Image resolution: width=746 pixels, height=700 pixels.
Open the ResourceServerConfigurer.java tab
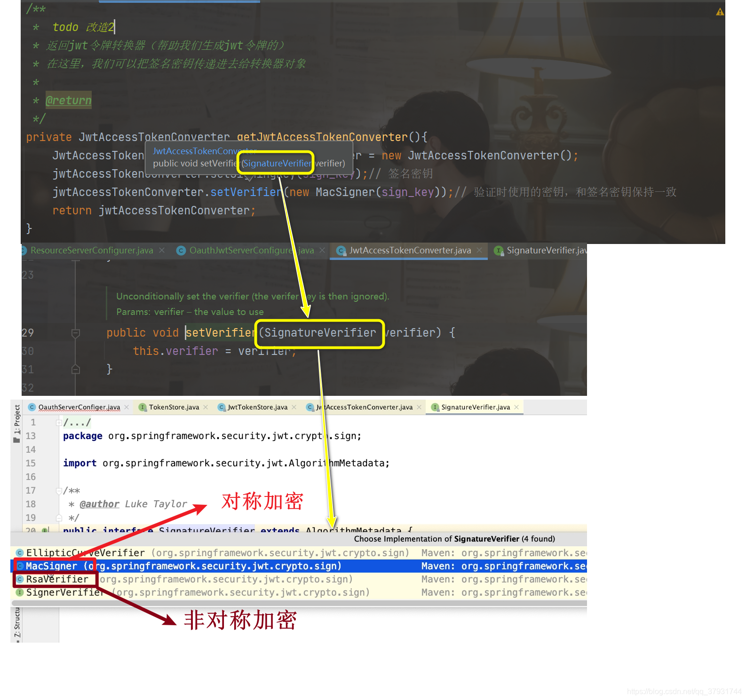tap(92, 251)
